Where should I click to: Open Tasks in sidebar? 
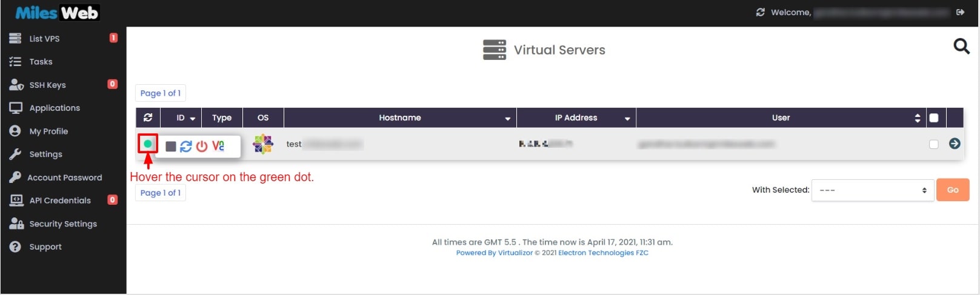(x=41, y=62)
